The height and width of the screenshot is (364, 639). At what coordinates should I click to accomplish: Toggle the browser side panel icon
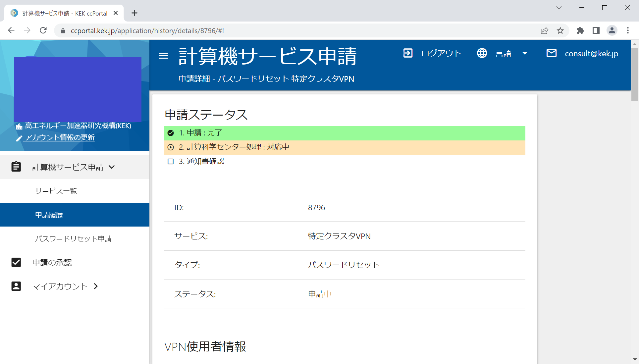click(x=596, y=30)
